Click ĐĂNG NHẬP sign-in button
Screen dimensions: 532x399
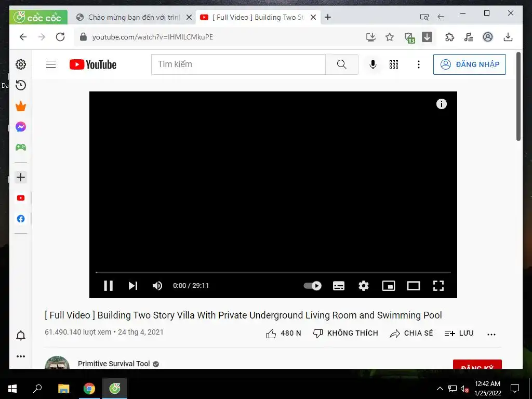[x=470, y=64]
